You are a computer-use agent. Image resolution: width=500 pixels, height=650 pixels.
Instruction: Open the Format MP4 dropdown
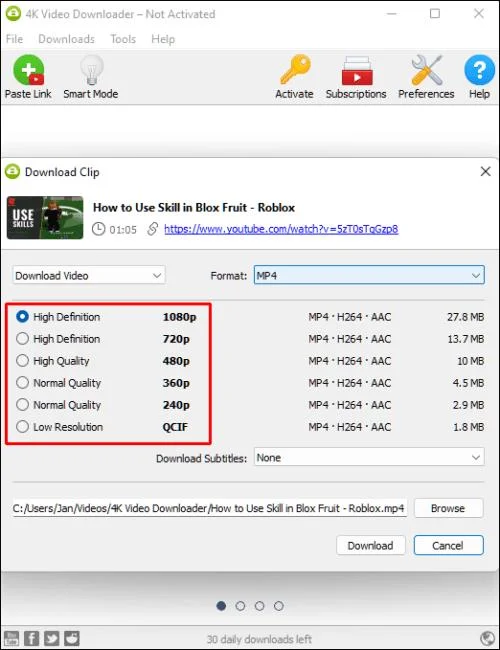pyautogui.click(x=369, y=275)
